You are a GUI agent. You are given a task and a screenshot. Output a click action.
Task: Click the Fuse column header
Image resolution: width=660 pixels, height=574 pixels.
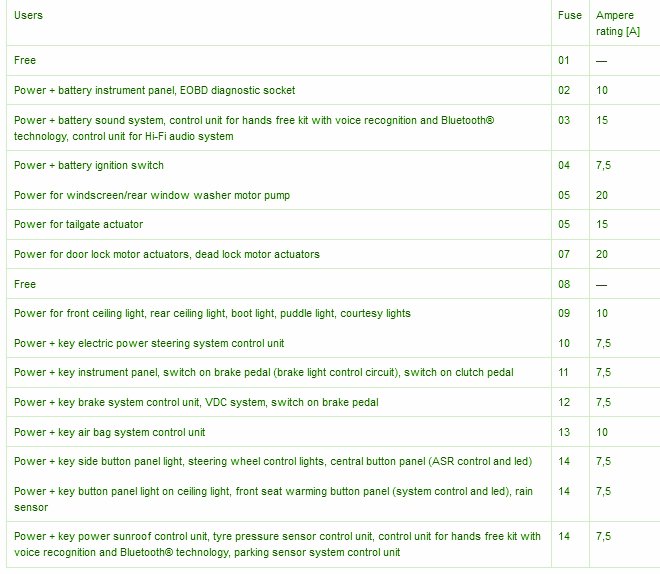[x=570, y=16]
